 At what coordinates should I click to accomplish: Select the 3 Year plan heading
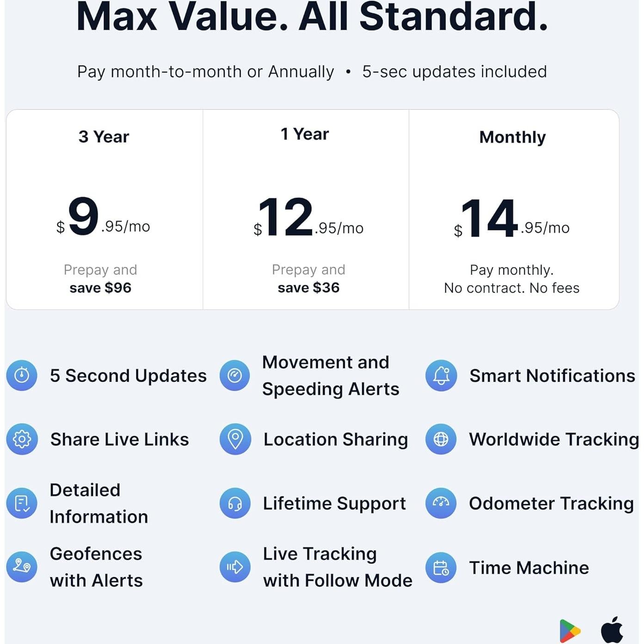coord(104,137)
